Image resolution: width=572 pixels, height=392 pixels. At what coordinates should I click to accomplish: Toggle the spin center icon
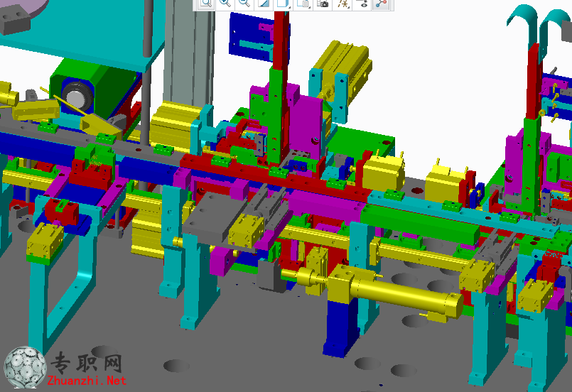coord(382,4)
